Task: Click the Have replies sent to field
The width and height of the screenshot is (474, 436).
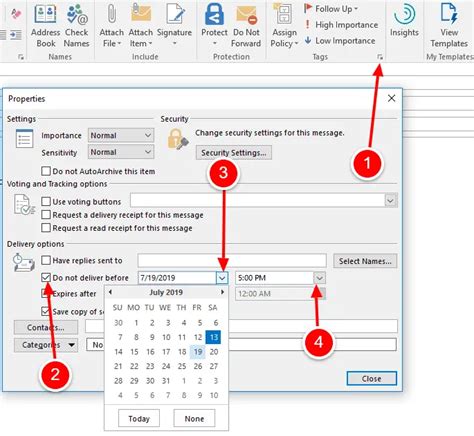Action: coord(232,260)
